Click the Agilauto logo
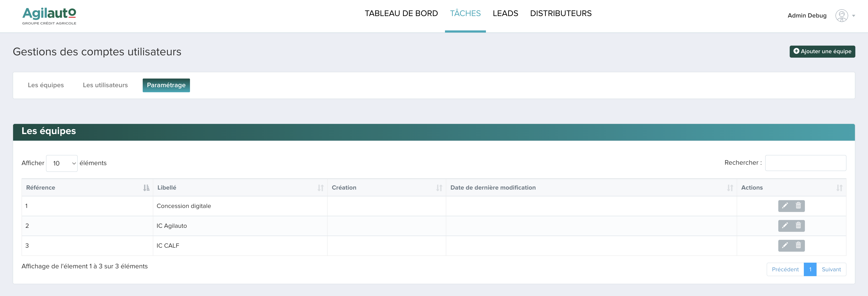 [x=49, y=16]
